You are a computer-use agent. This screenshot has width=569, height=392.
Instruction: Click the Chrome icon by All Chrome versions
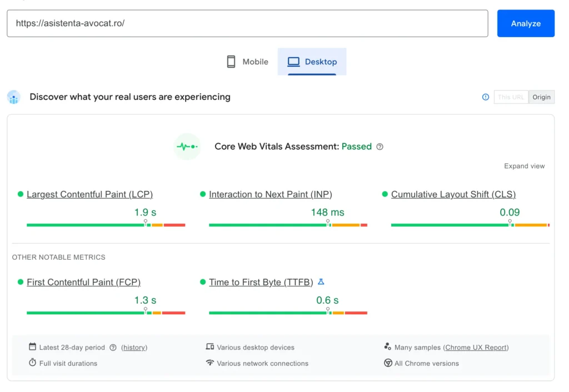coord(388,363)
